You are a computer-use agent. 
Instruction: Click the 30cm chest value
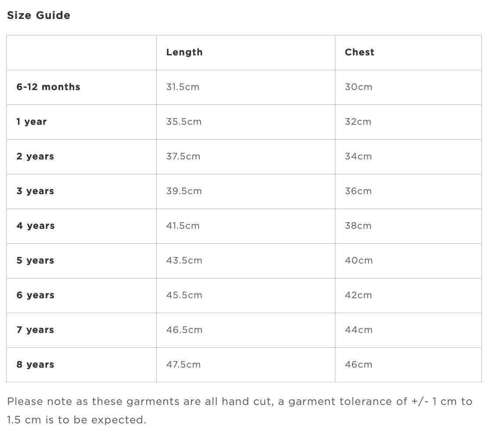click(x=359, y=87)
